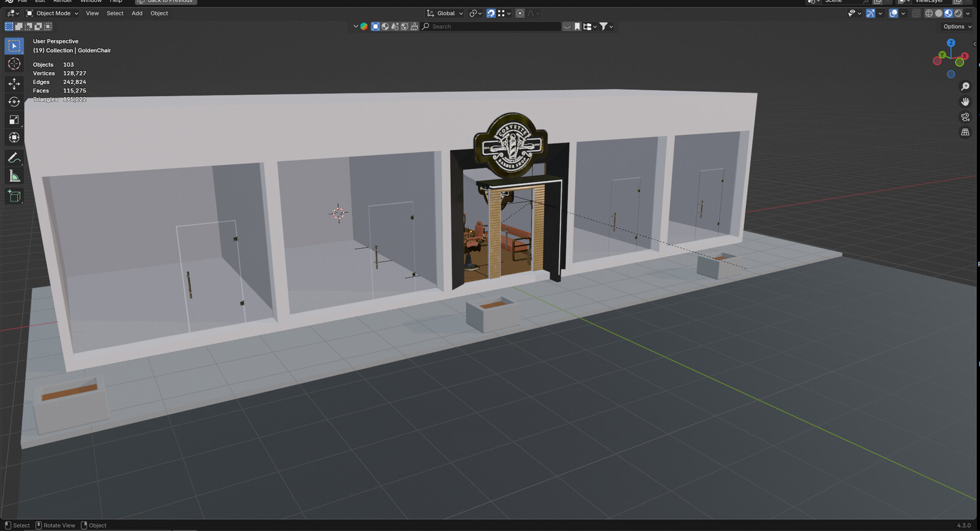Click the bookmark icon right of search

click(577, 26)
